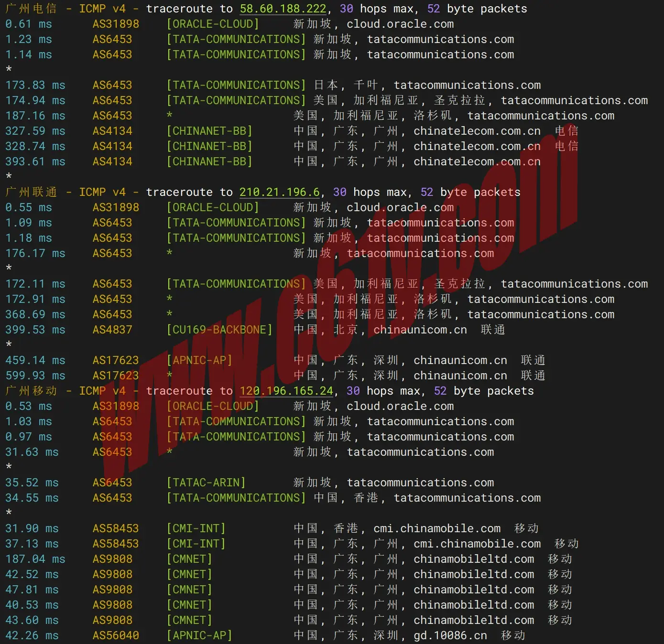This screenshot has width=664, height=644.
Task: Click [CMNET] in the 47.81 ms row
Action: (189, 590)
